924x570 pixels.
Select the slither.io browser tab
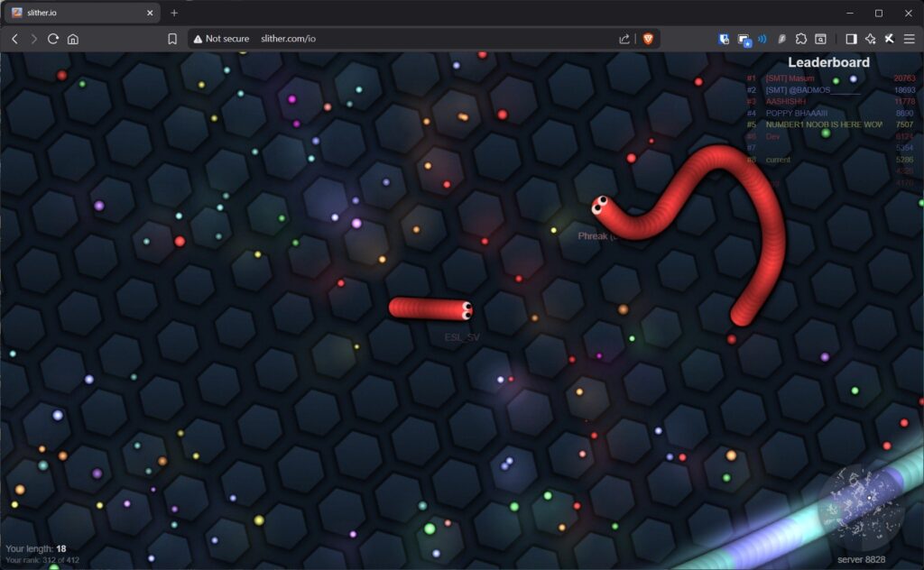[x=82, y=13]
